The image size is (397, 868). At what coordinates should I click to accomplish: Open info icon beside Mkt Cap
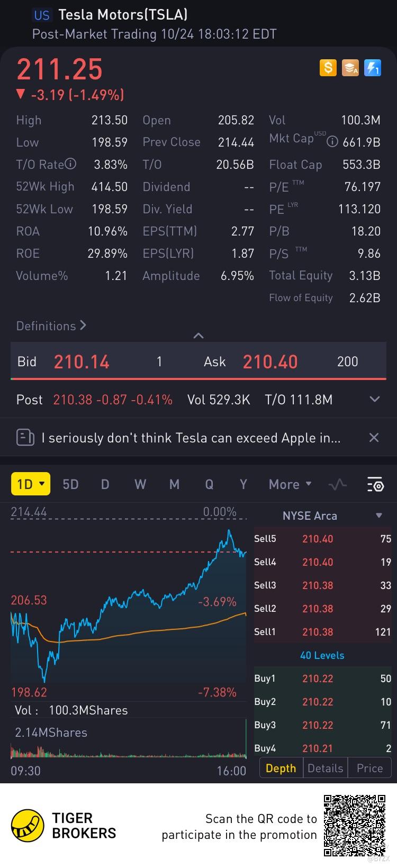[332, 142]
